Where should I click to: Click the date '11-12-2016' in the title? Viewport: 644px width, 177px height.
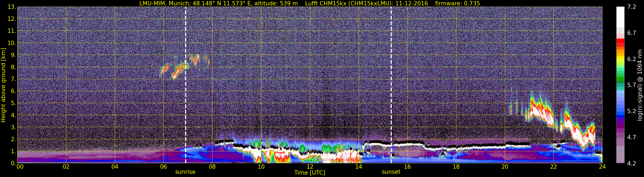click(411, 3)
